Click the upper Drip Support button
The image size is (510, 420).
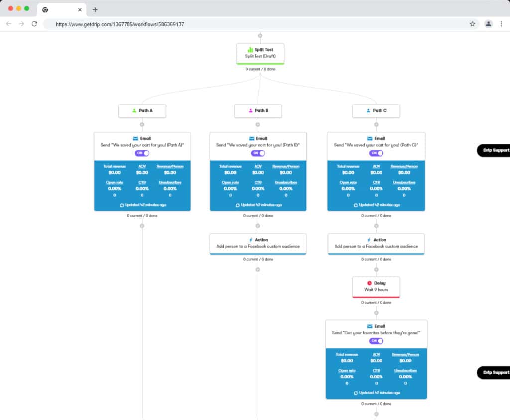494,150
